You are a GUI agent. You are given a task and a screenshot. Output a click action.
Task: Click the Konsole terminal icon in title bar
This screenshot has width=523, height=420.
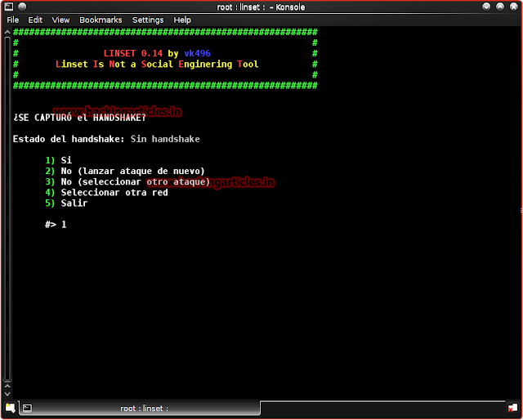click(x=9, y=7)
